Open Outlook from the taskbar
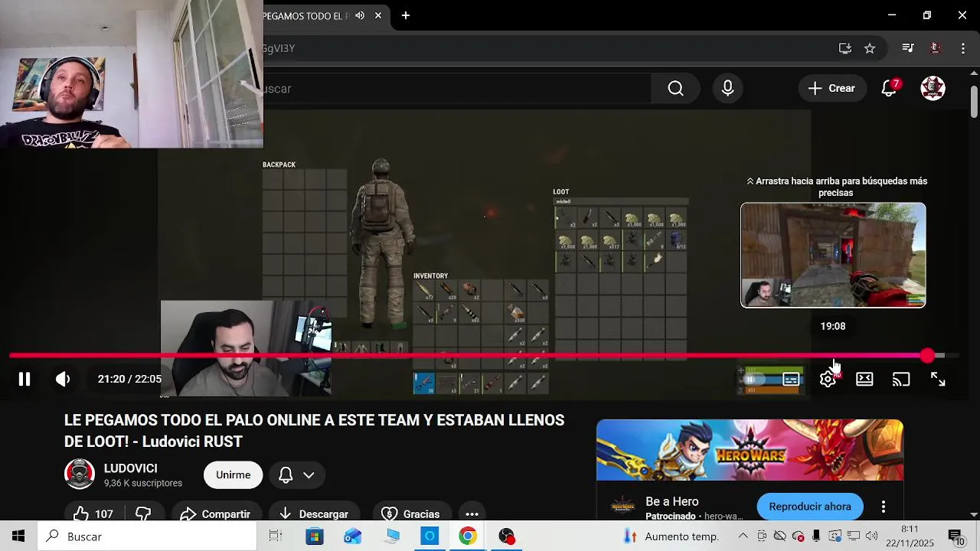Screen dimensions: 980x551 tap(353, 536)
